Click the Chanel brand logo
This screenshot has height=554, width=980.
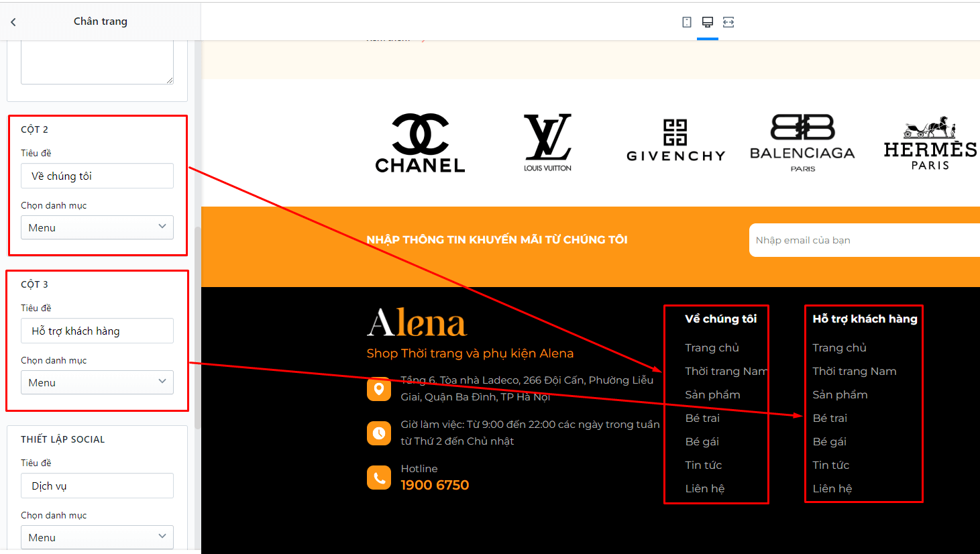click(420, 143)
